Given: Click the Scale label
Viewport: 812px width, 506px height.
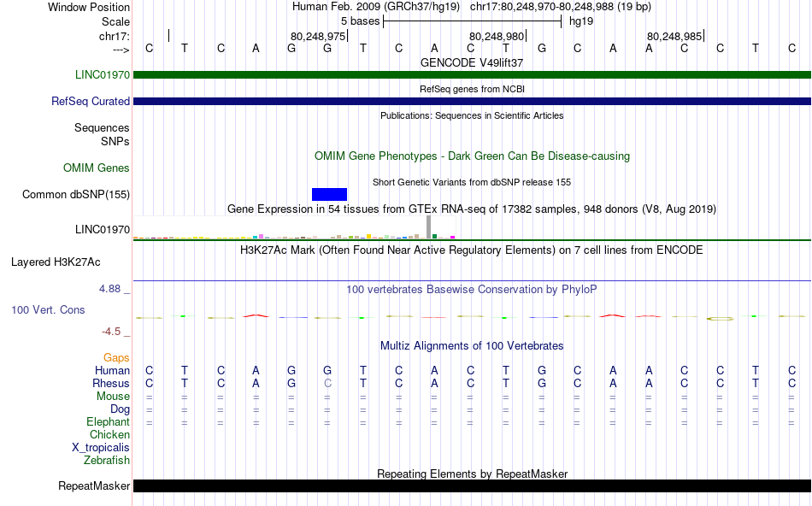Looking at the screenshot, I should pos(115,21).
